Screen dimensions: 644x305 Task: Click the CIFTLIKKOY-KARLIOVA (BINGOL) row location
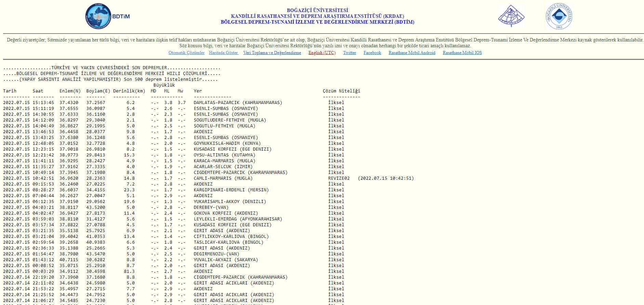click(231, 237)
